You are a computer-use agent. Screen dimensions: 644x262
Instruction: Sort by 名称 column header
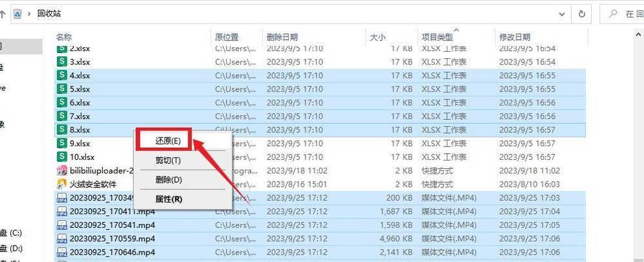click(64, 37)
